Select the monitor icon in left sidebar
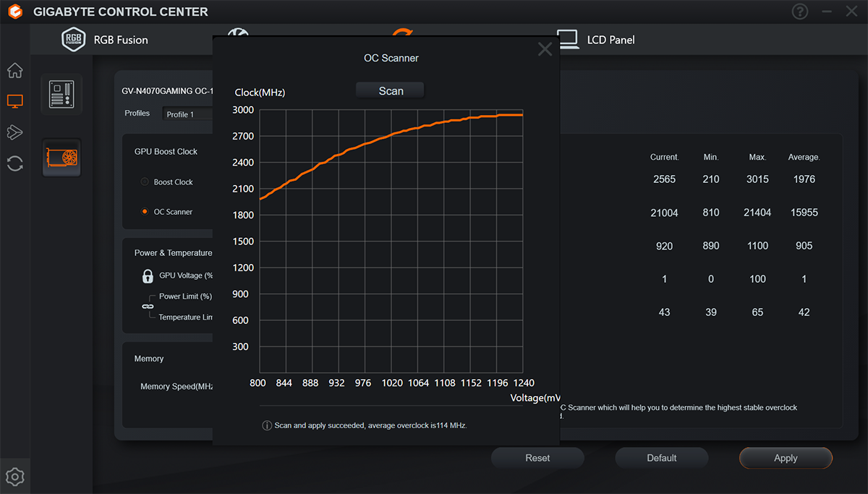The image size is (868, 494). pos(14,101)
